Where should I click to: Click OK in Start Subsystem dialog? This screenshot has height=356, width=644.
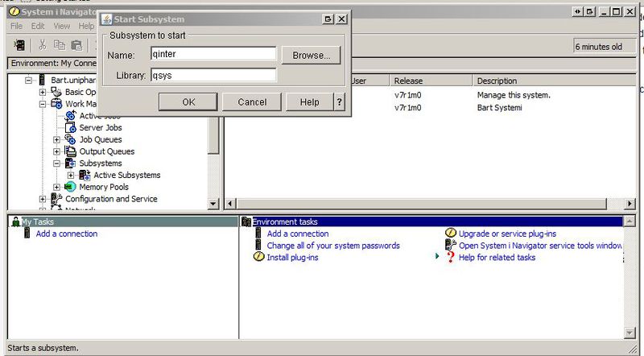[188, 101]
